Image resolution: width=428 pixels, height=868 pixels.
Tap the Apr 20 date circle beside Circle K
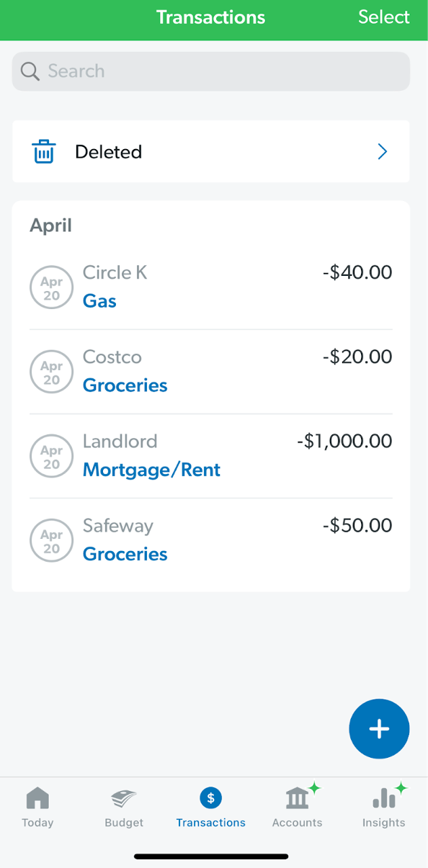click(51, 287)
